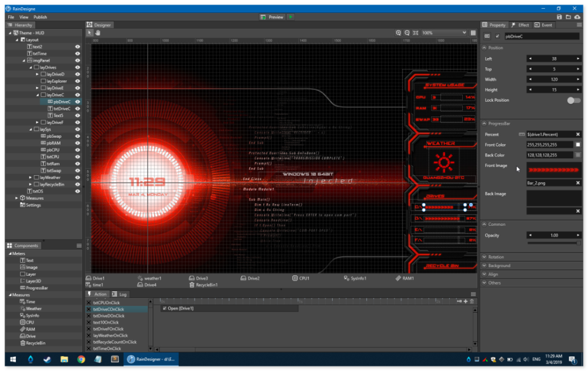
Task: Select the RecycleBin1 measure below the canvas
Action: pyautogui.click(x=192, y=285)
